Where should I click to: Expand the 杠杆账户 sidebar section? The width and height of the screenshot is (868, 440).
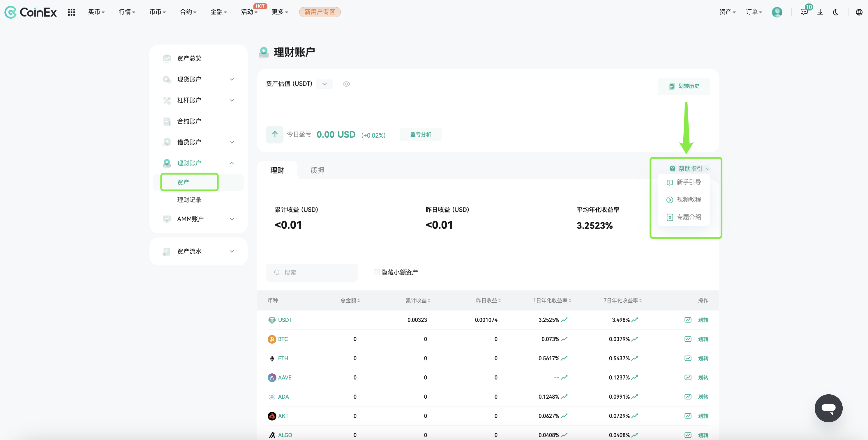(x=232, y=100)
